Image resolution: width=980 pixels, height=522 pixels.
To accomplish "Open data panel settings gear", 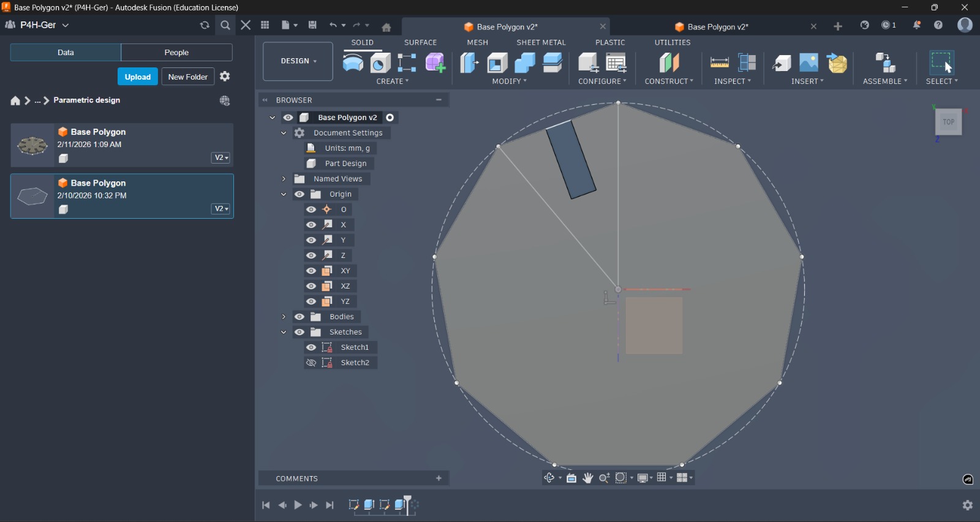I will pyautogui.click(x=225, y=77).
